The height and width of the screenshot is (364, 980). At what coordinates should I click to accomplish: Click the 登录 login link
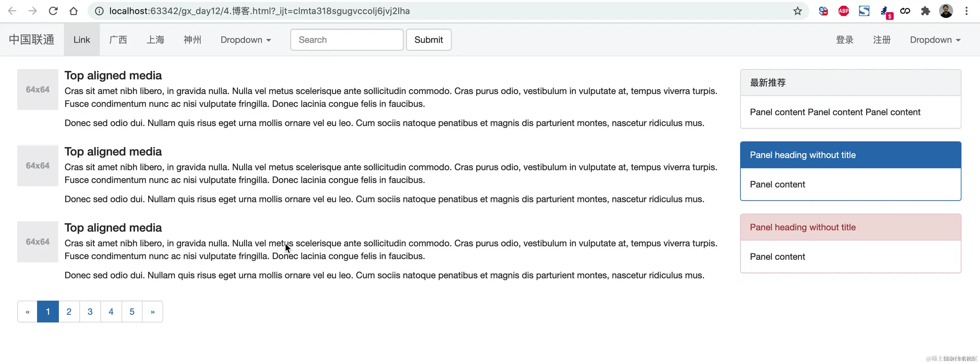844,40
